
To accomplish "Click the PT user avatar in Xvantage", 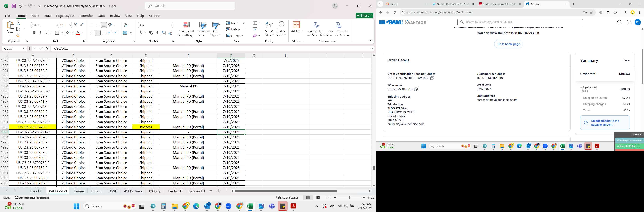I will click(638, 22).
